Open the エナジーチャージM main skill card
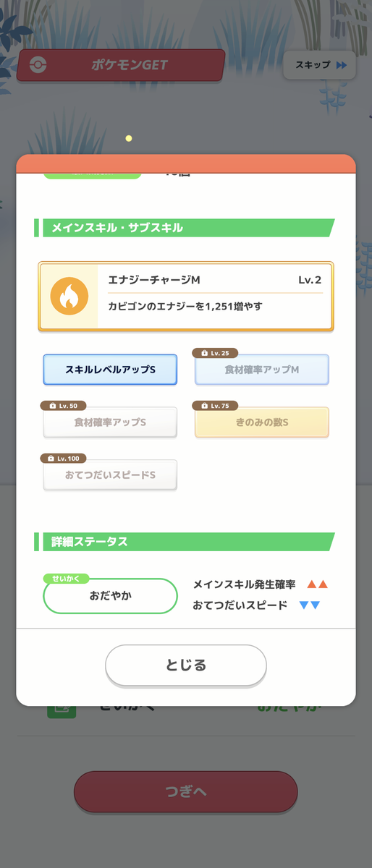The height and width of the screenshot is (868, 372). click(186, 297)
